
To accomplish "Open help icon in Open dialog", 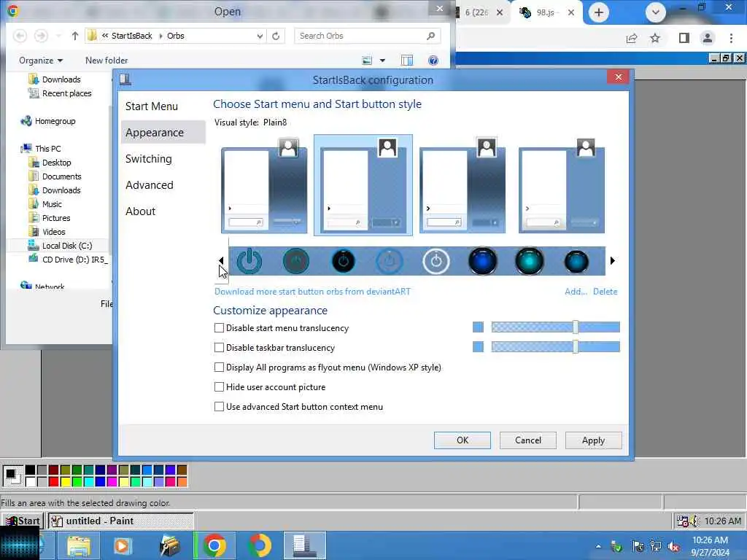I will (433, 61).
